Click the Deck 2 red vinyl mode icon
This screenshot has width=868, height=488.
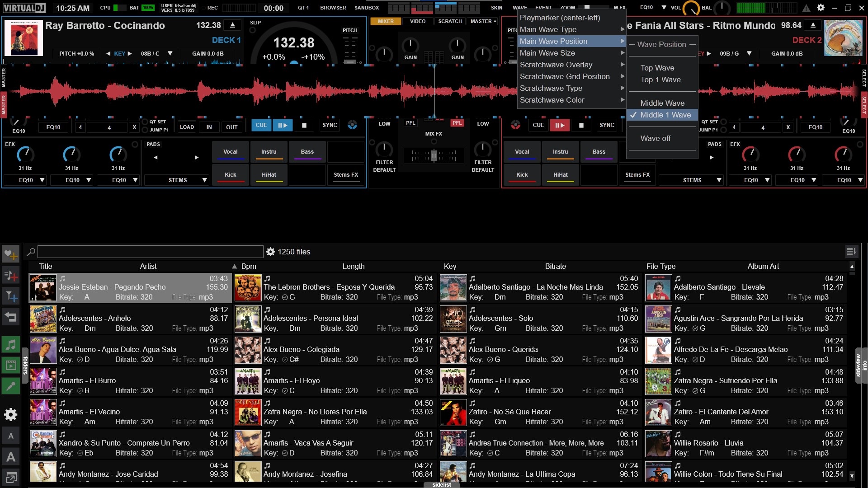(x=515, y=125)
